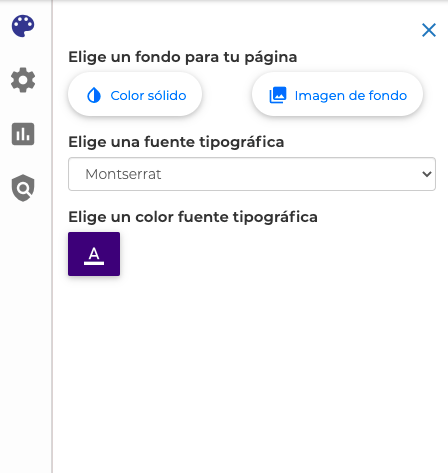Open the gear settings section
The height and width of the screenshot is (473, 448).
[x=23, y=80]
